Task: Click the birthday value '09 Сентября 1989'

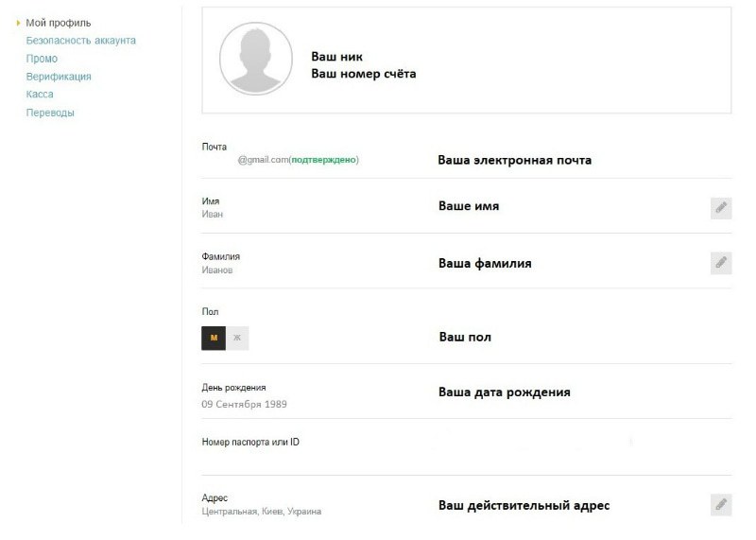Action: click(244, 404)
